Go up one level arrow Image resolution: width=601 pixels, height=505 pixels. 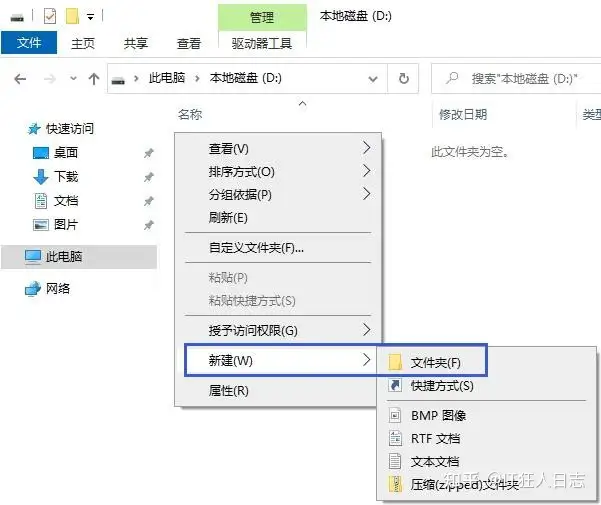[94, 79]
